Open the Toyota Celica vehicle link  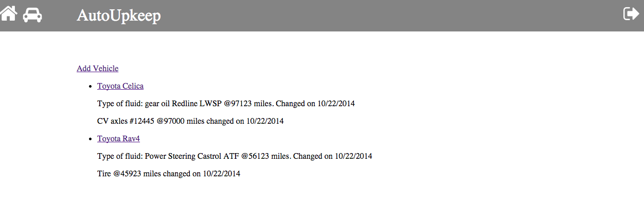pos(120,86)
